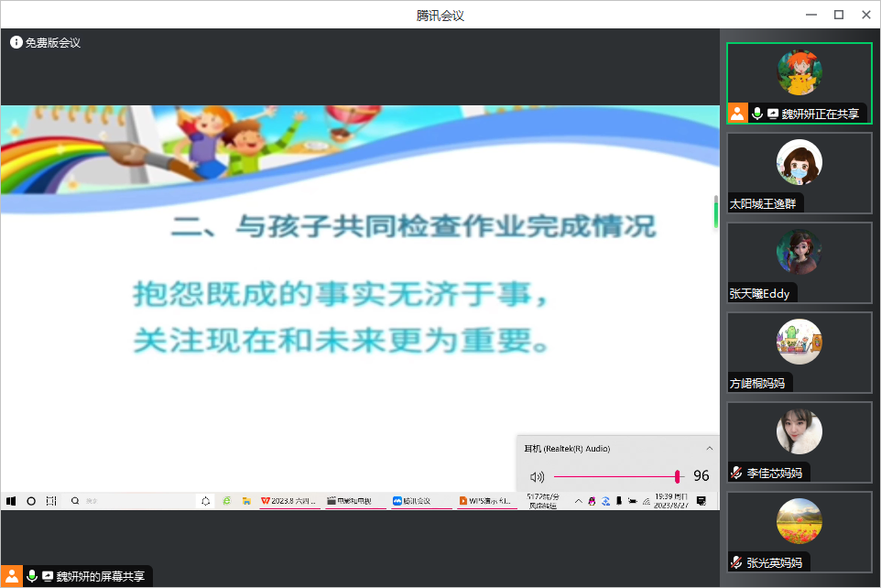The image size is (881, 588).
Task: Click the 李佳芯妈妈 name label
Action: coord(774,474)
